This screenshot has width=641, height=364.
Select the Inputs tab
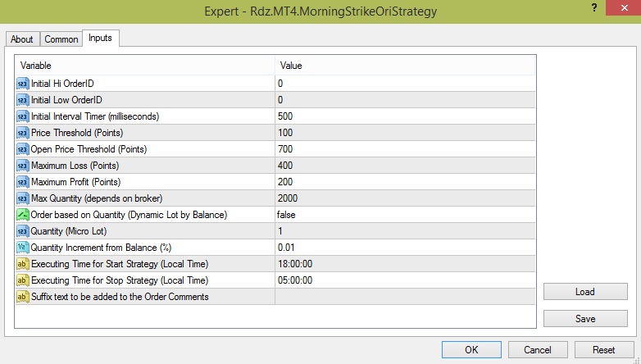pos(100,38)
